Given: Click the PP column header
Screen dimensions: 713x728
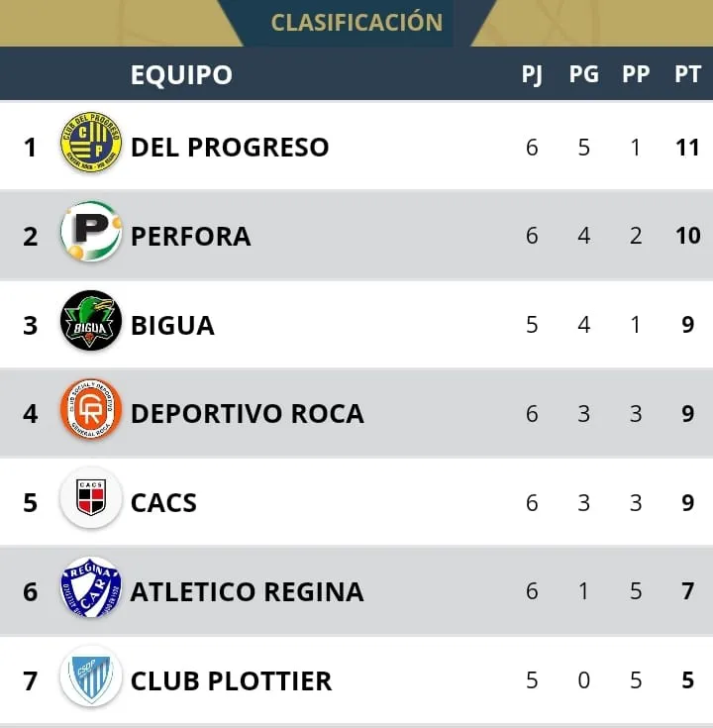Looking at the screenshot, I should (x=636, y=75).
